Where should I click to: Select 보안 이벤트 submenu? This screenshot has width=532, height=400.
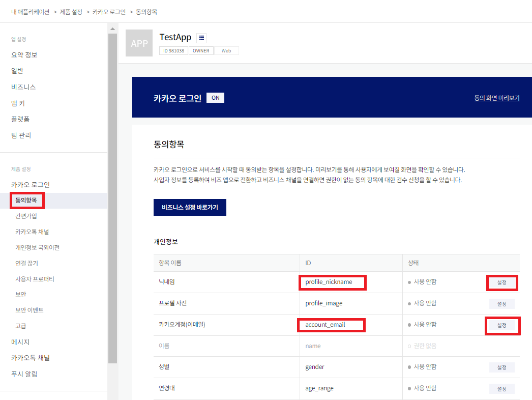pos(29,310)
